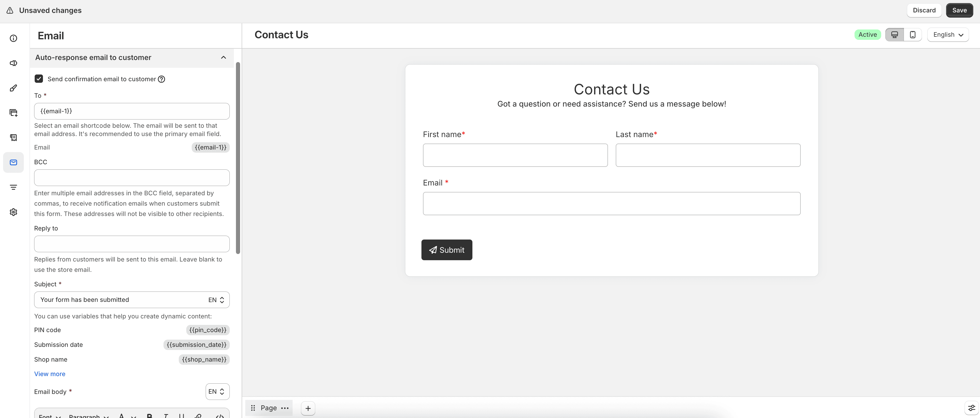Insert {{shop_name}} variable chip
The width and height of the screenshot is (980, 418).
pos(204,360)
